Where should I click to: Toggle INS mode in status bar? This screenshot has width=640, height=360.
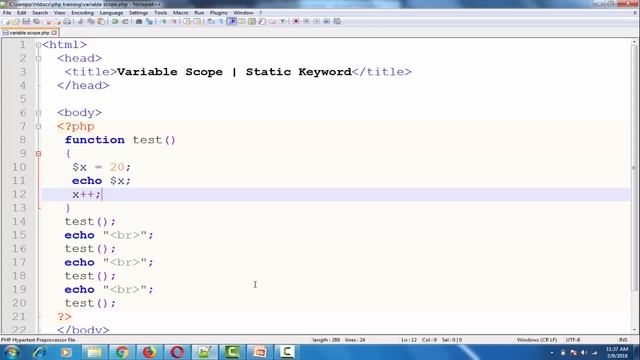623,340
